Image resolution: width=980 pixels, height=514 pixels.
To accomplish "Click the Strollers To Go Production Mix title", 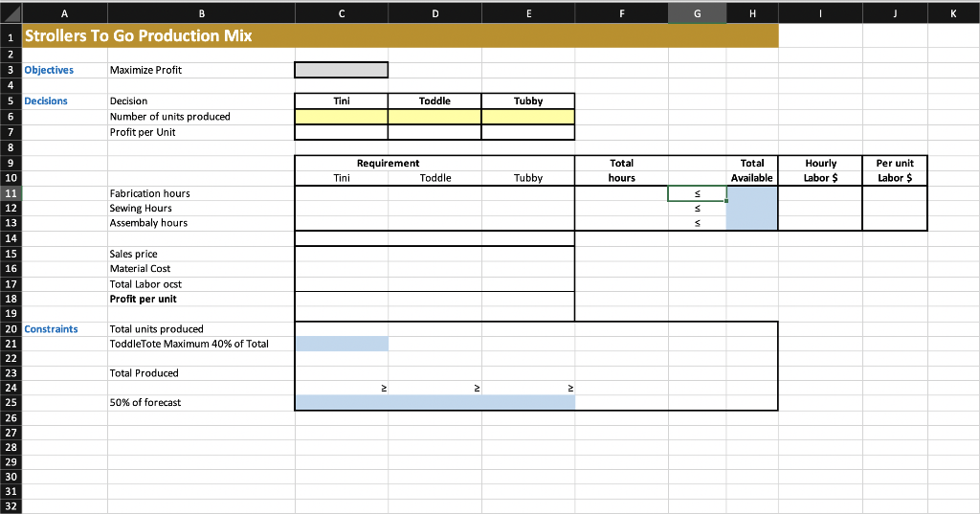I will pyautogui.click(x=138, y=35).
